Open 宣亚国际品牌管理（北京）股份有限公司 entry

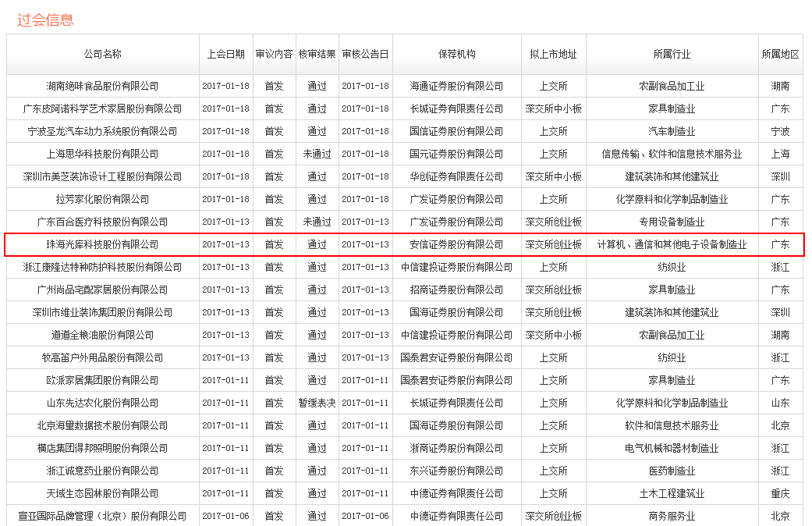click(x=102, y=516)
